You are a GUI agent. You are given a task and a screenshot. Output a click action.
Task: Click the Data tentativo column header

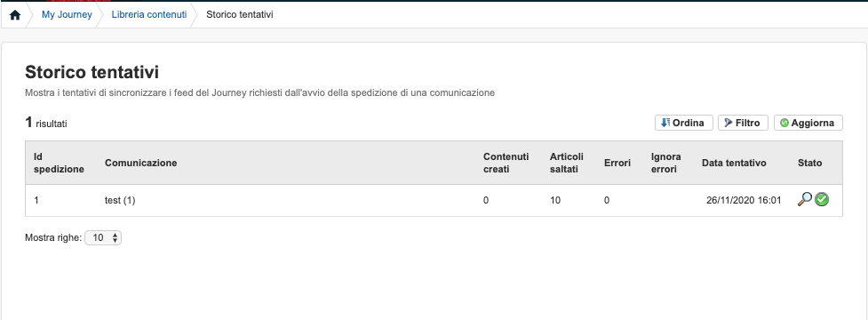734,163
